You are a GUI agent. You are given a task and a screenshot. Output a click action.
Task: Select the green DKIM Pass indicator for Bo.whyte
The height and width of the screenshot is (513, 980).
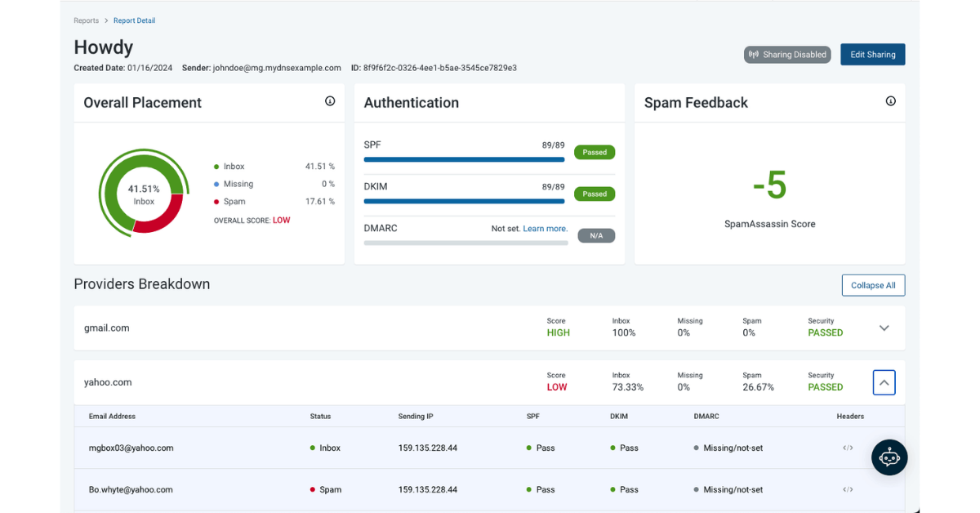point(615,489)
